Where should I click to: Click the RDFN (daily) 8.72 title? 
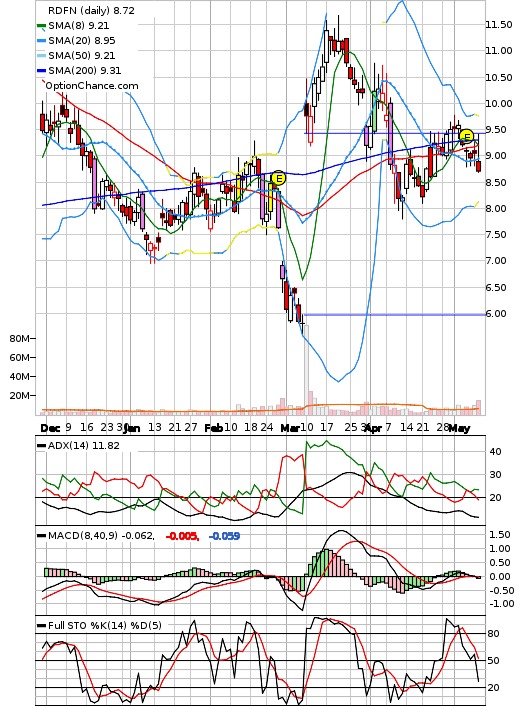(x=91, y=11)
